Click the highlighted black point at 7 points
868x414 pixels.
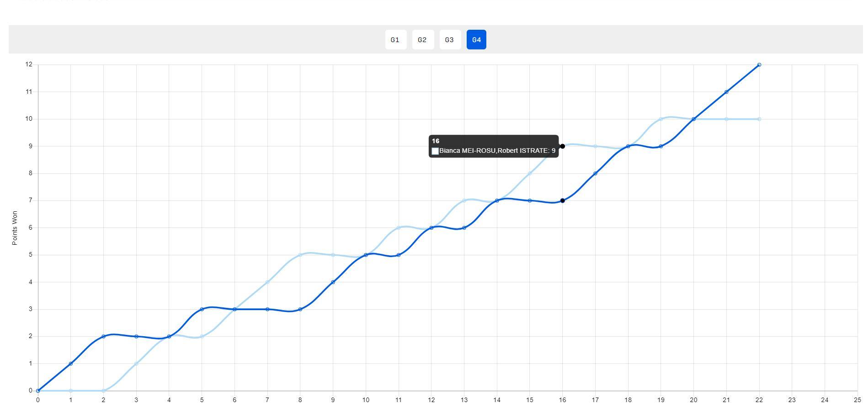pyautogui.click(x=562, y=201)
